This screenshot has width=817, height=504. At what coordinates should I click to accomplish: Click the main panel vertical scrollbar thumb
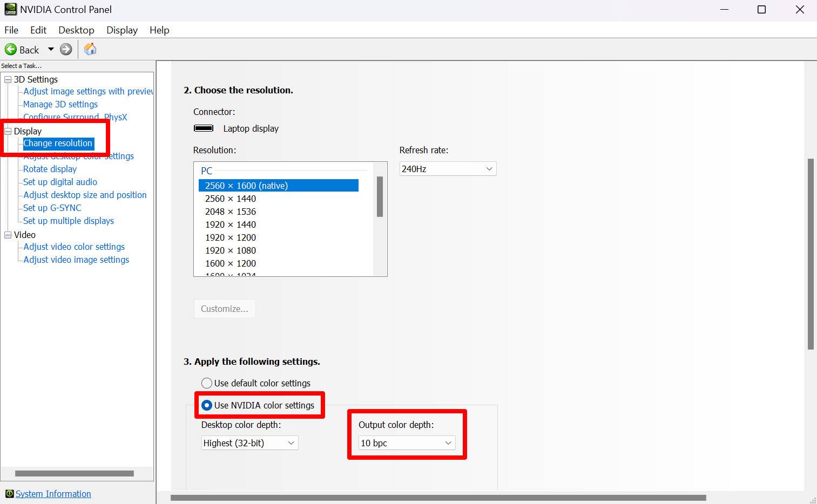pos(811,254)
